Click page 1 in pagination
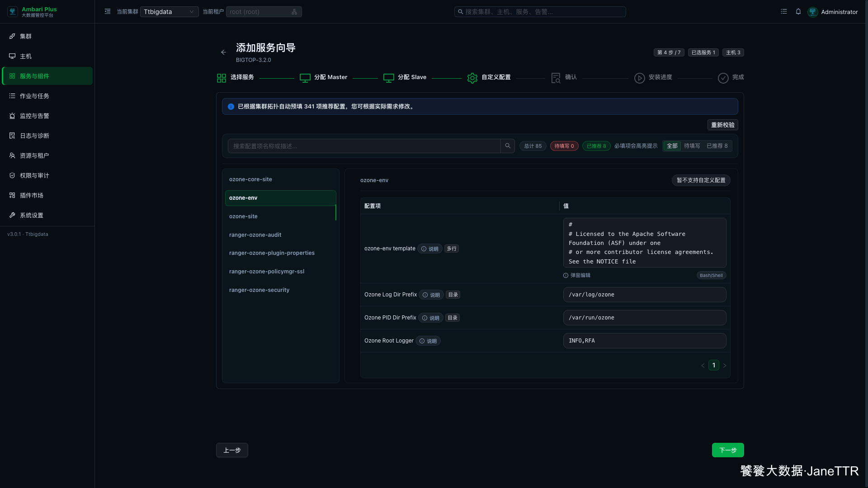 [x=714, y=366]
